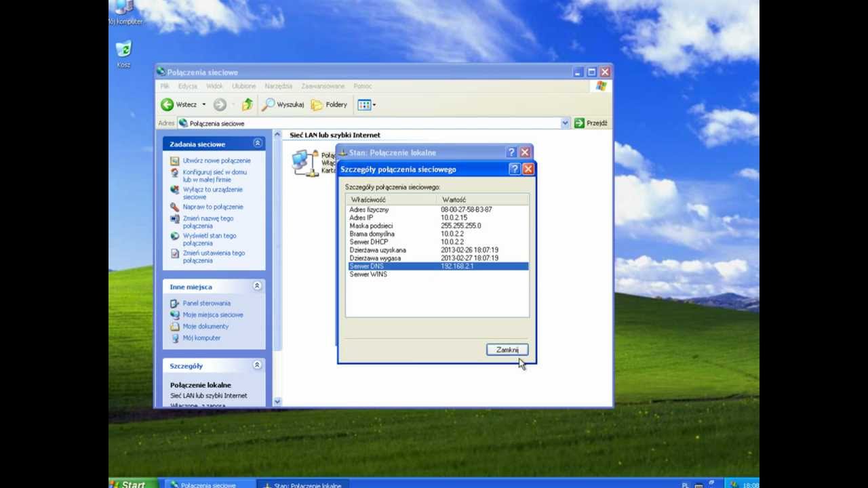868x488 pixels.
Task: Click the Napraw to połączenie wrench icon
Action: (174, 207)
